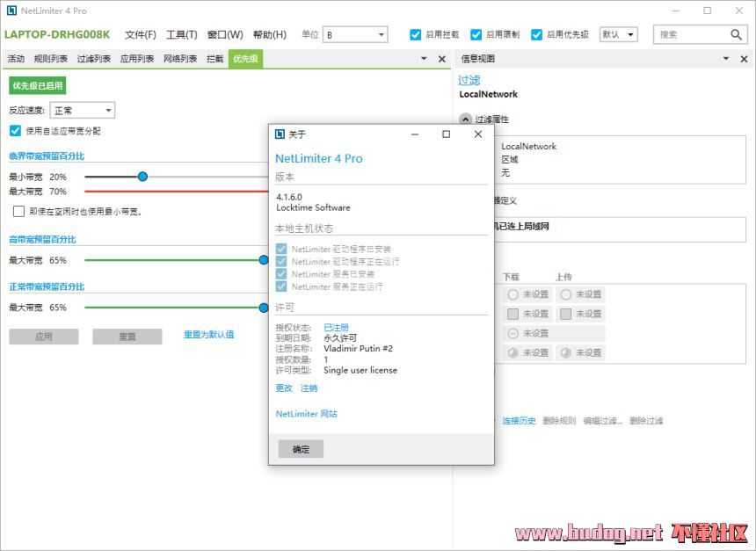Click the red 最大带宽 70% slider track

tap(177, 192)
